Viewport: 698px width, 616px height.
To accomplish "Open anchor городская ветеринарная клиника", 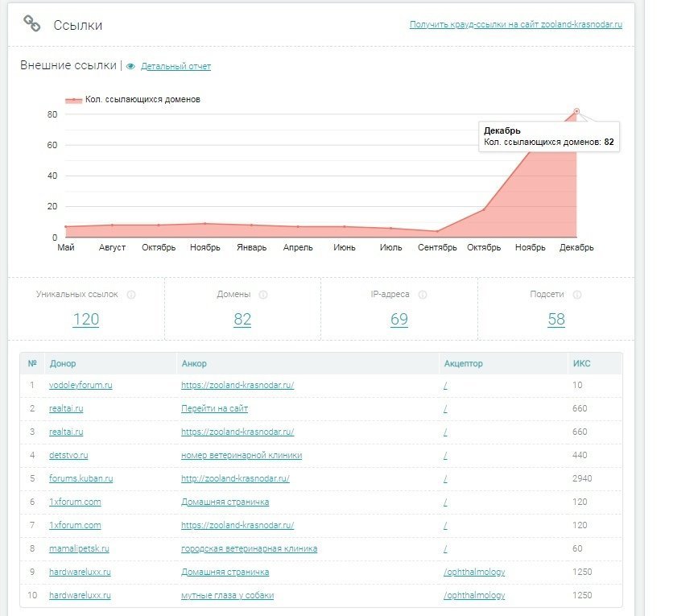I will tap(250, 549).
